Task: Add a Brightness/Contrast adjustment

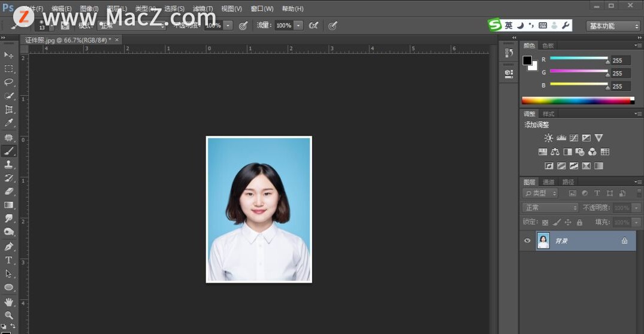Action: pyautogui.click(x=548, y=138)
